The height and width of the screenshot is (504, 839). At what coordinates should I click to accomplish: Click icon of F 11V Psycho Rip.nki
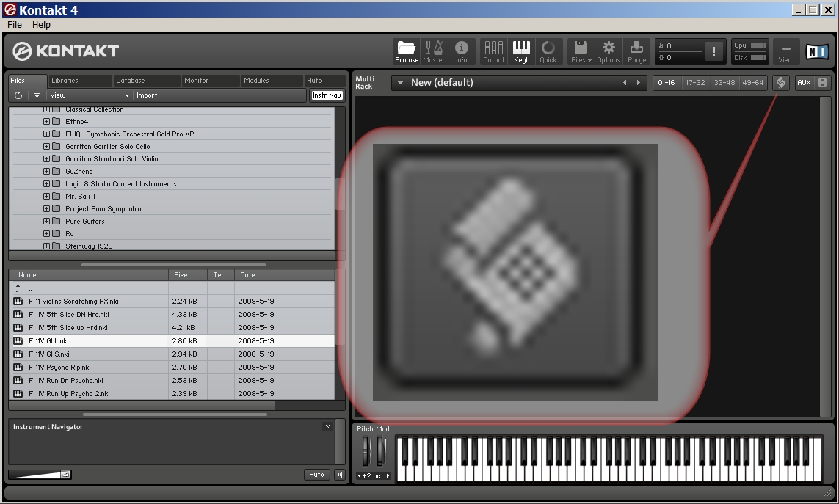pos(18,367)
